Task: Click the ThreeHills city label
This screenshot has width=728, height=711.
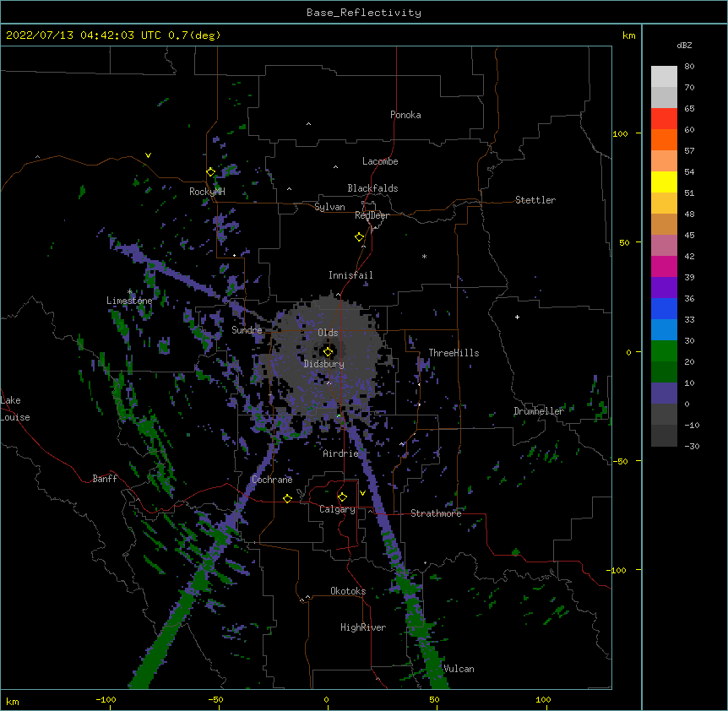Action: coord(454,353)
